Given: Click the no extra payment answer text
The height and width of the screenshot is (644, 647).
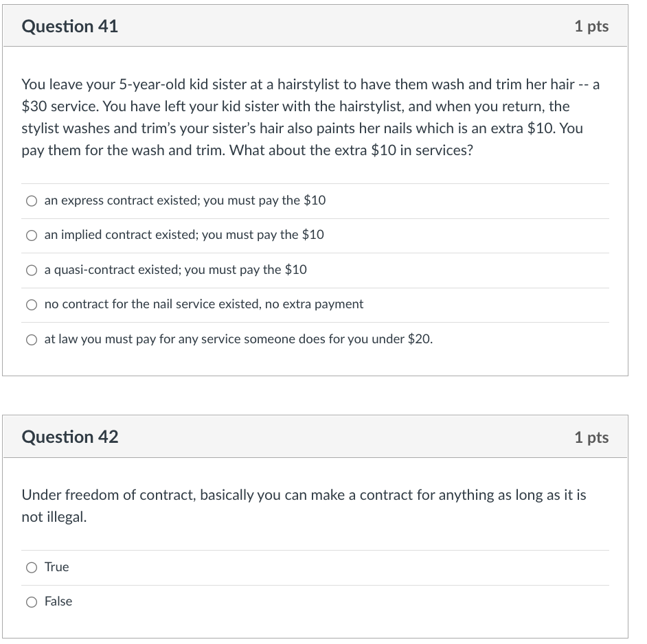Looking at the screenshot, I should pyautogui.click(x=203, y=304).
